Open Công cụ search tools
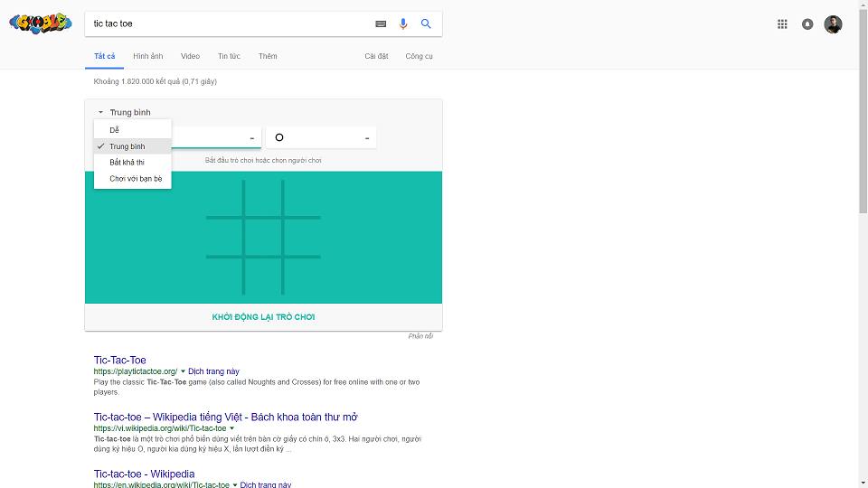Screen dimensions: 868x488 (419, 56)
